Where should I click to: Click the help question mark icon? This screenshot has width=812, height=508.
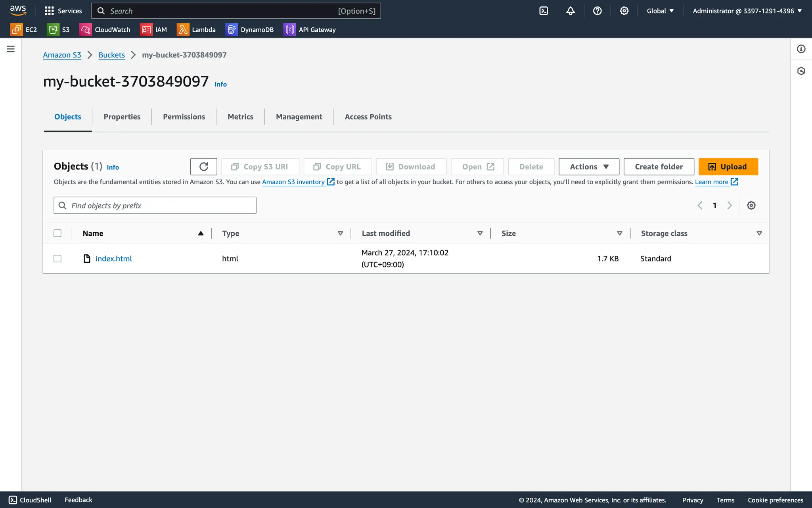tap(597, 11)
